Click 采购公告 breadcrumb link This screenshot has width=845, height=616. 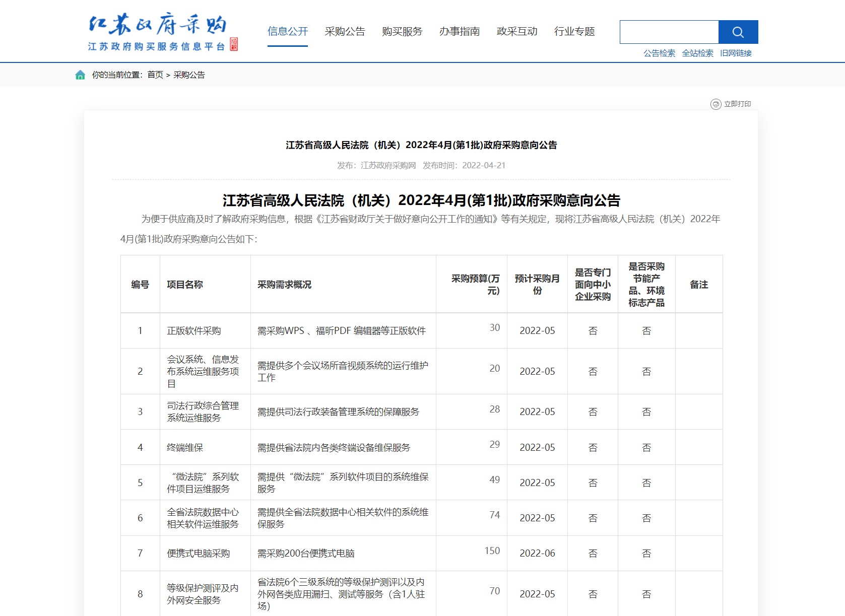pos(189,75)
